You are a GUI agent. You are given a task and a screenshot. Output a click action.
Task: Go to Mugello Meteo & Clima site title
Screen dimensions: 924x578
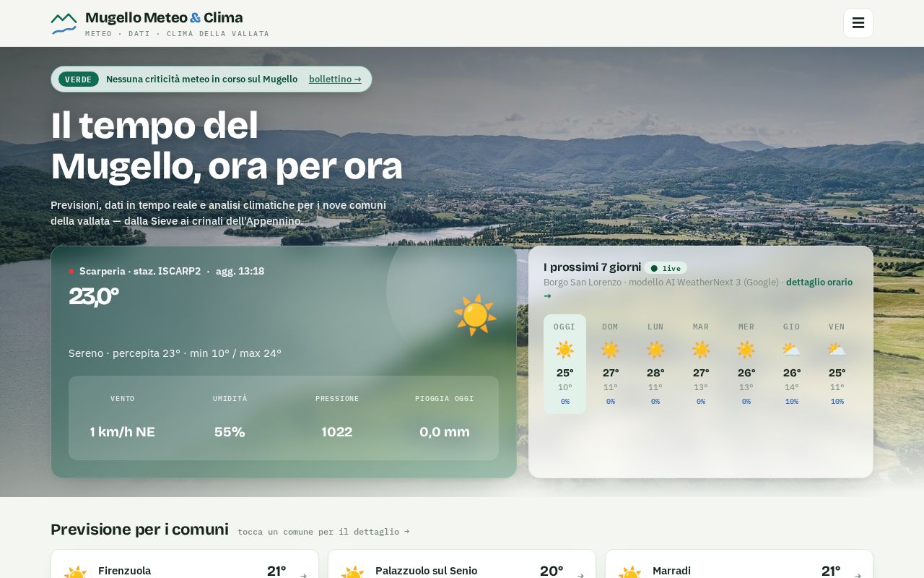[x=164, y=17]
